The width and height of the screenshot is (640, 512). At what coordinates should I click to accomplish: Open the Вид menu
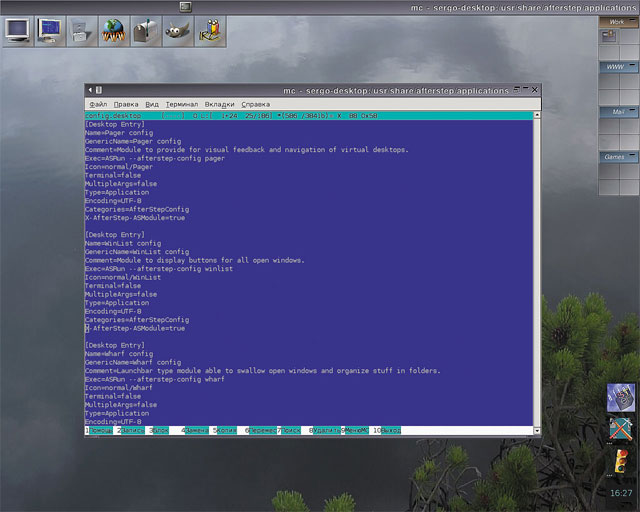152,104
